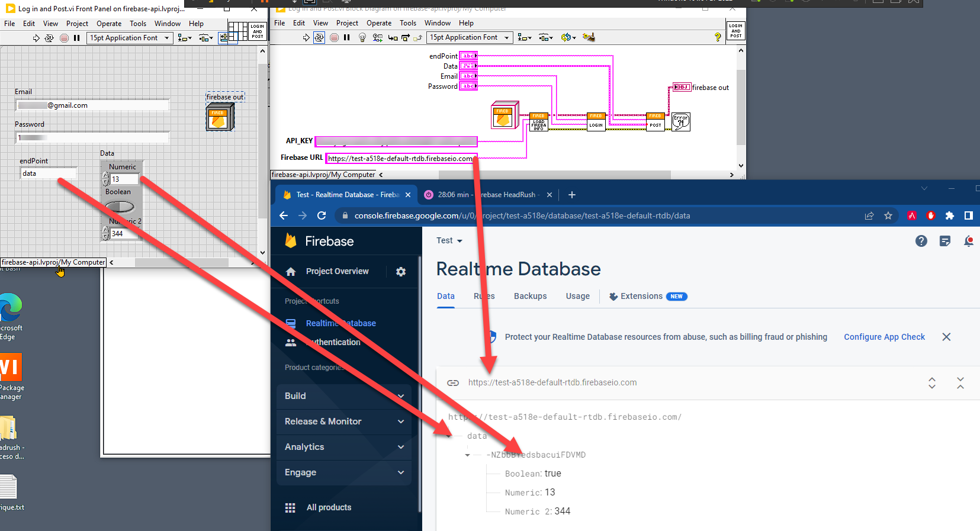Open Operate menu in Front Panel window
The height and width of the screenshot is (531, 980).
click(x=109, y=24)
